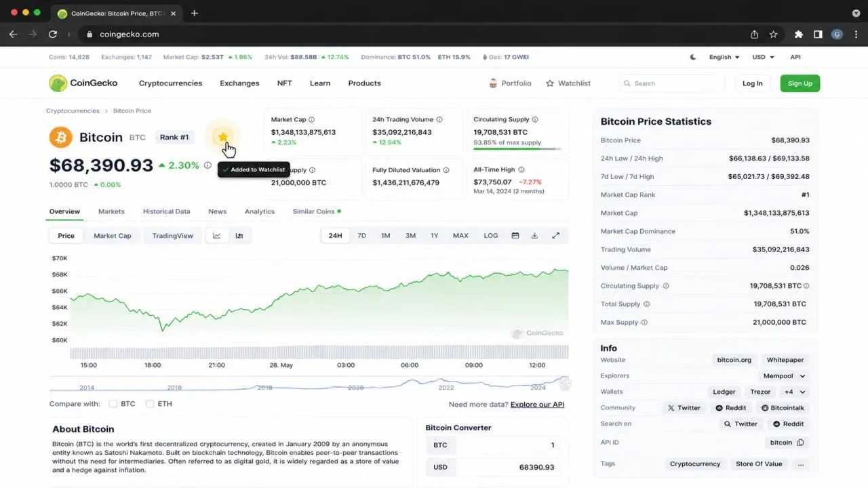868x488 pixels.
Task: Click in the Search input field
Action: coord(671,83)
